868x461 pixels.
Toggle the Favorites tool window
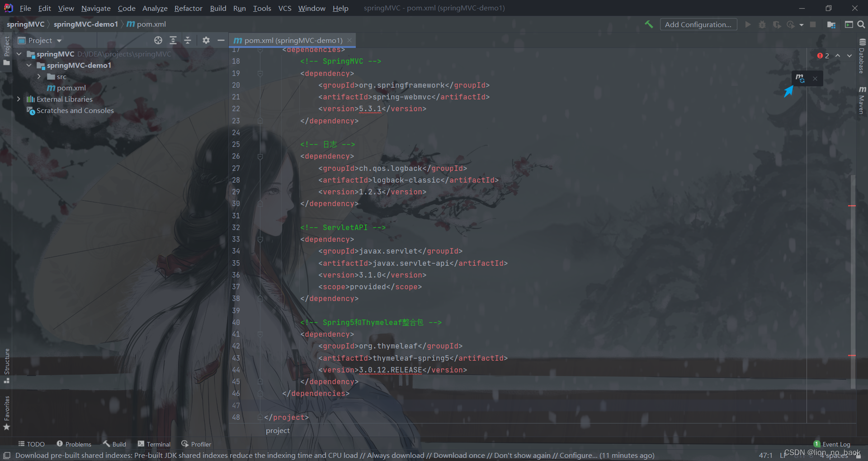coord(6,413)
